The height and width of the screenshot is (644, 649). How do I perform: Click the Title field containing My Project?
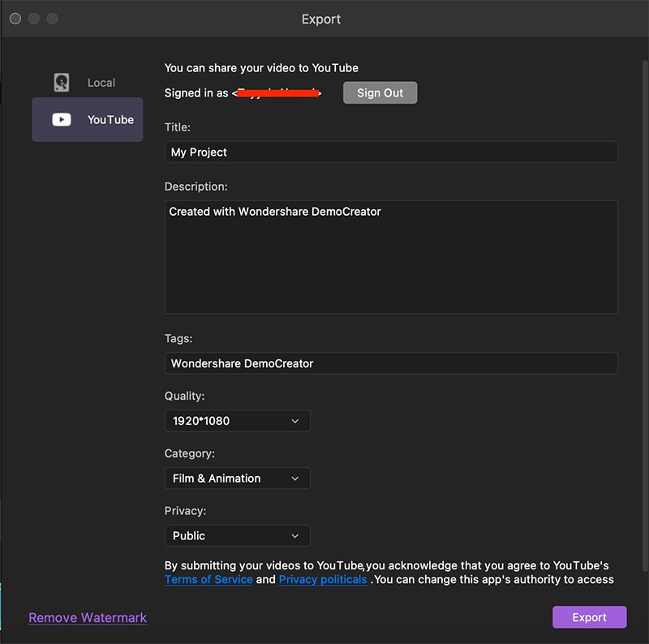tap(390, 152)
